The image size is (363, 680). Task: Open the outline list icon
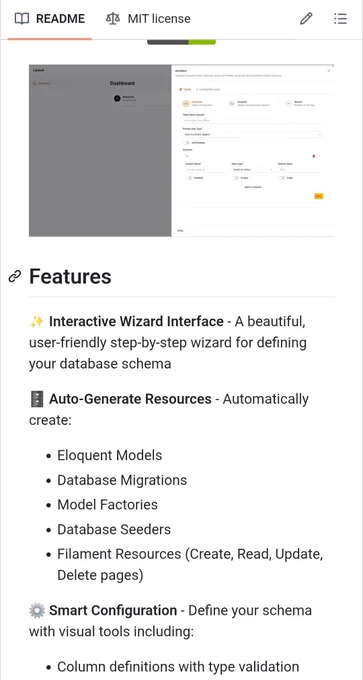coord(340,19)
